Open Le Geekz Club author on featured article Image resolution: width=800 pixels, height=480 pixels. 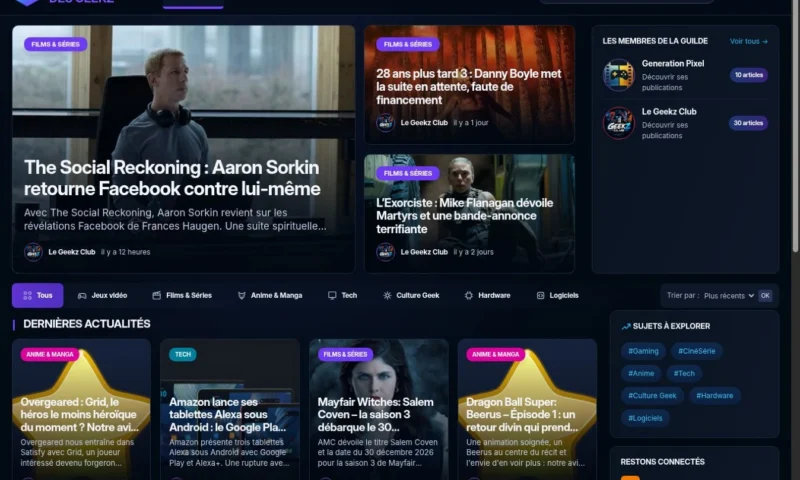click(x=71, y=252)
